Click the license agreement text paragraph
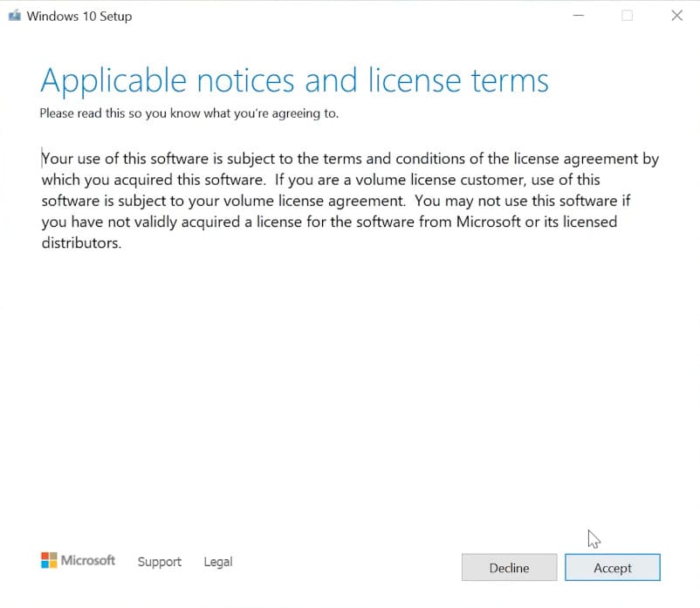The image size is (700, 608). pyautogui.click(x=350, y=201)
